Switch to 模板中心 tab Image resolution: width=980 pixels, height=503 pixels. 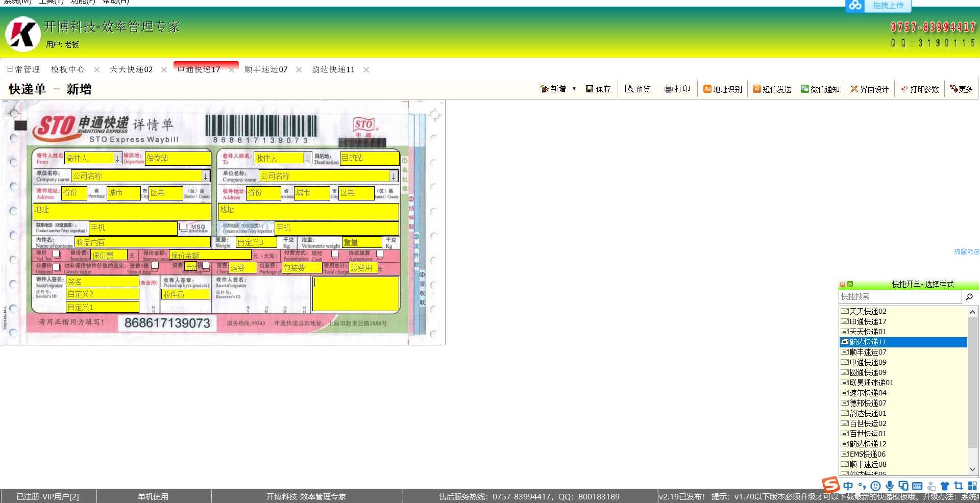coord(68,69)
